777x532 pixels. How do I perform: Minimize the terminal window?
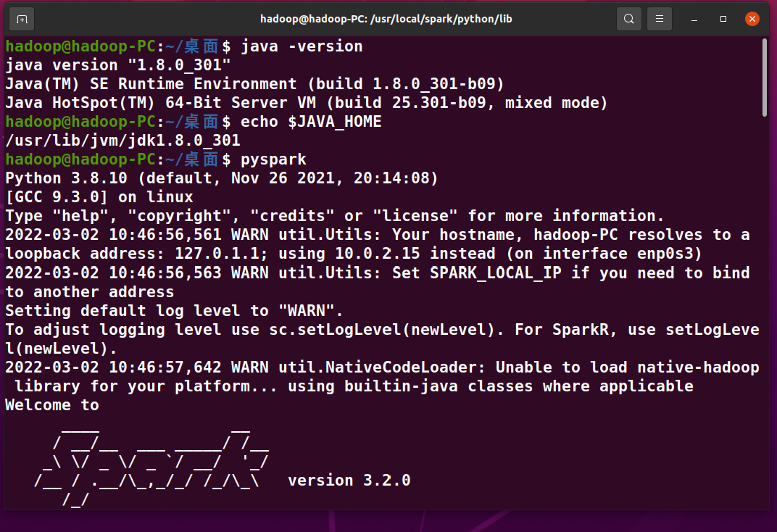tap(694, 20)
